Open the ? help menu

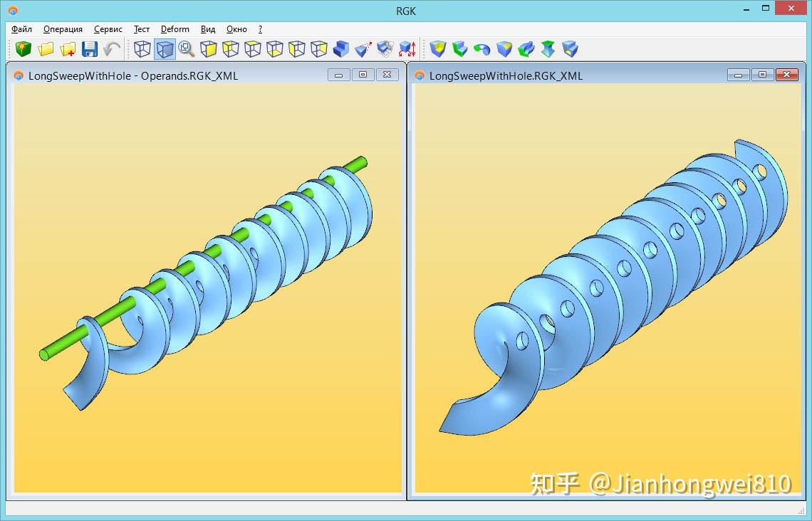pos(259,29)
